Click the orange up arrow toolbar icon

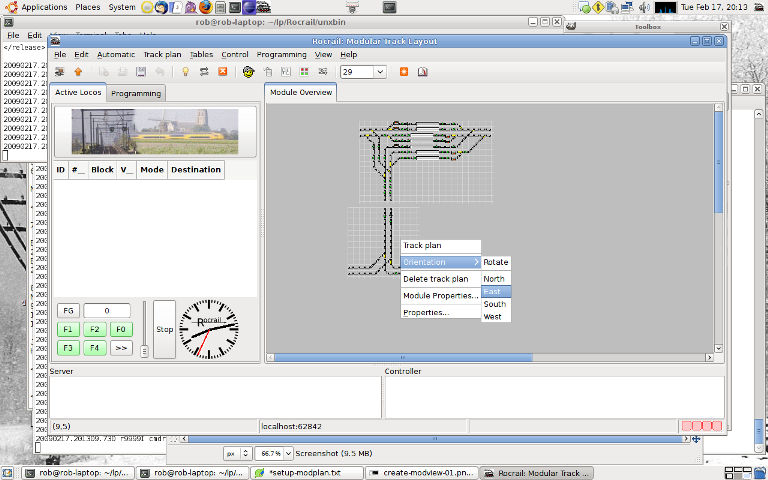(78, 72)
